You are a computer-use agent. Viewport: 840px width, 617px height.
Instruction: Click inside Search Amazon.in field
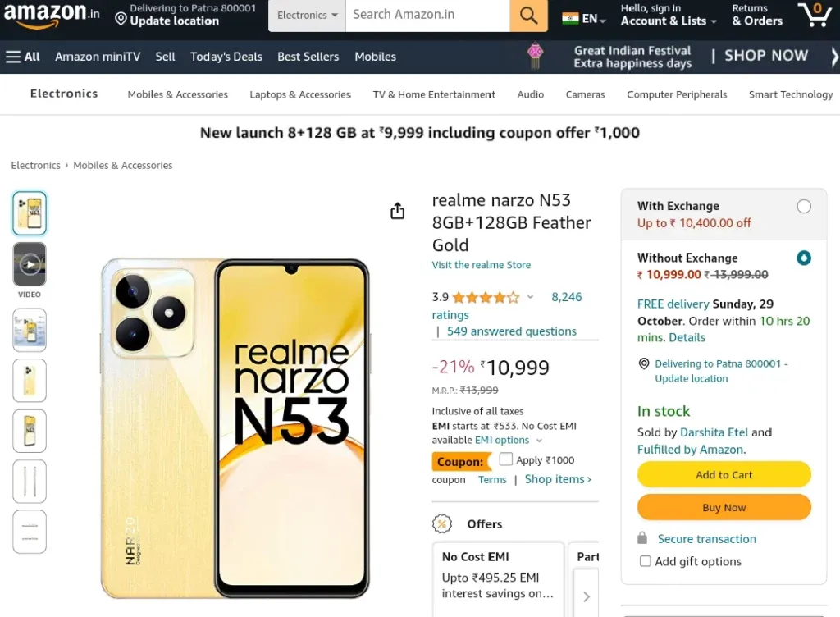(x=427, y=15)
